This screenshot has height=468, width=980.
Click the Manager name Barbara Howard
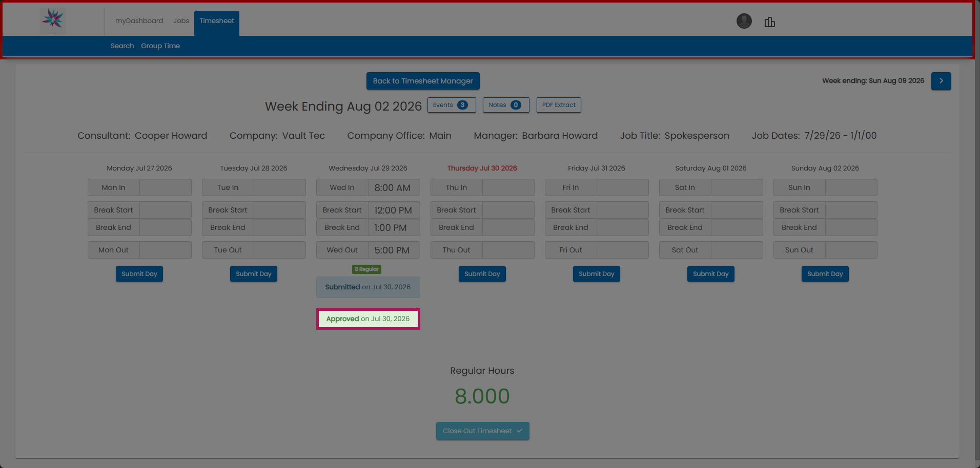(x=560, y=136)
